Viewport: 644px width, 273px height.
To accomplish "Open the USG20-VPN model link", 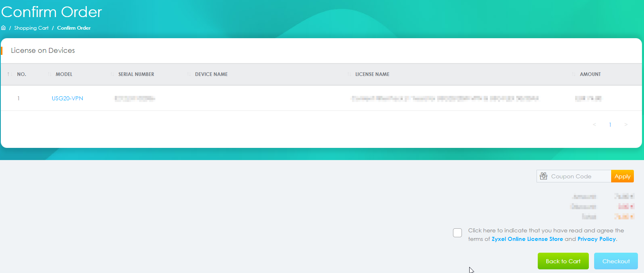I will (67, 98).
